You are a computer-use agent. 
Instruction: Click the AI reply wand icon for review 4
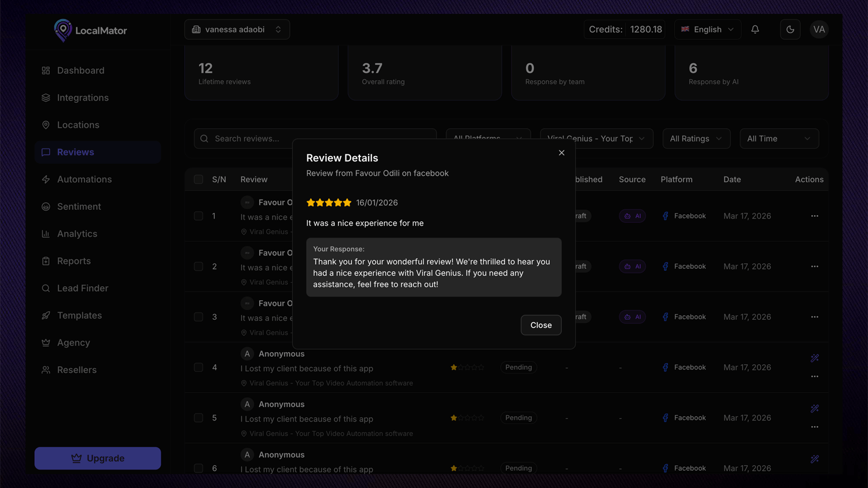[815, 358]
